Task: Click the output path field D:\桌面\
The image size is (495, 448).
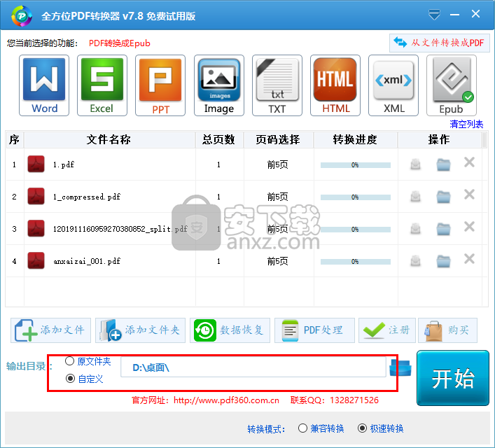Action: click(x=253, y=367)
